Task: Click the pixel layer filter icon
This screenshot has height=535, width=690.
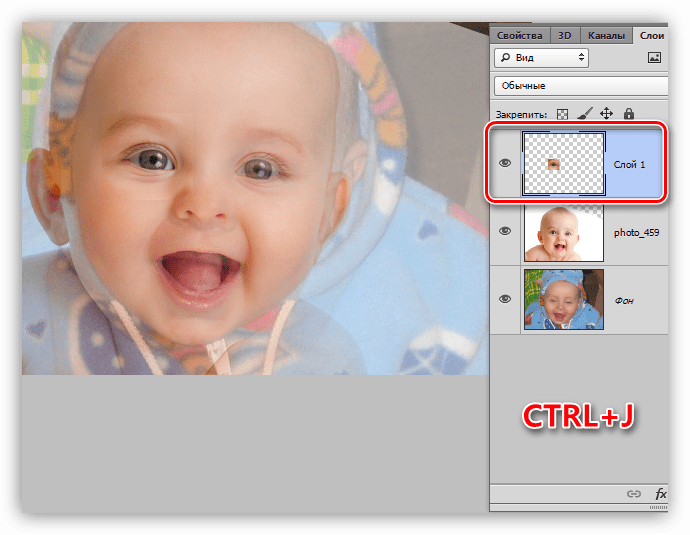Action: 654,58
